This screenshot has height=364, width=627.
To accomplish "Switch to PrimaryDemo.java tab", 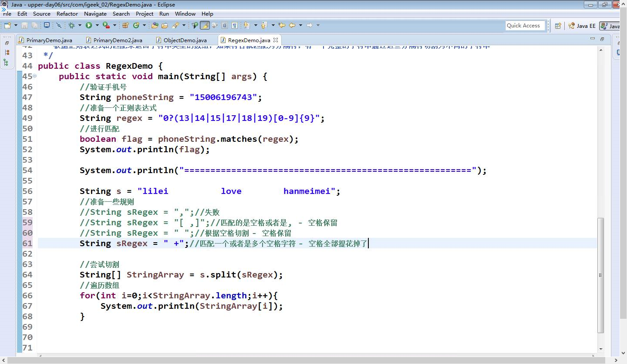I will point(49,40).
